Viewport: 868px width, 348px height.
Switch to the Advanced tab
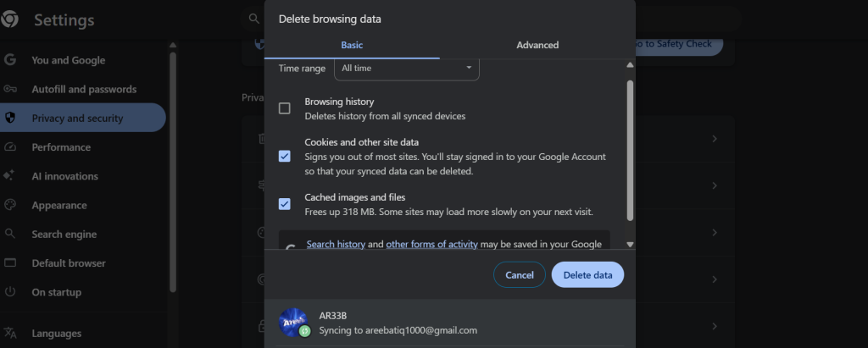(537, 45)
